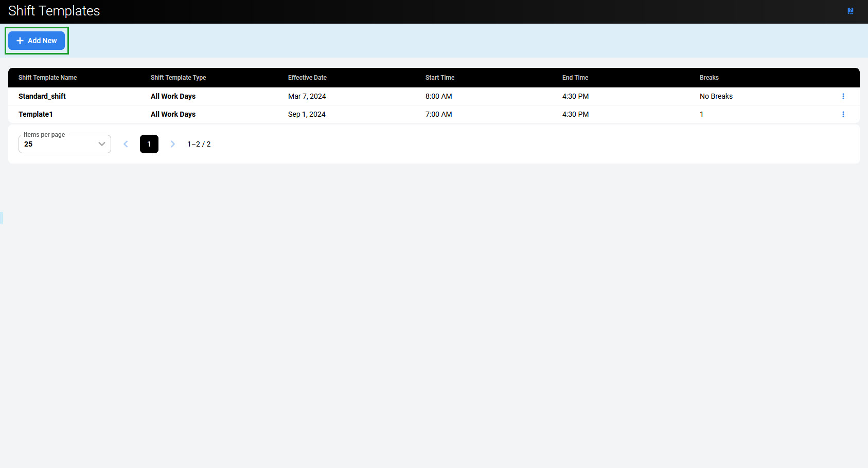
Task: Open actions menu for Template1 row
Action: point(843,114)
